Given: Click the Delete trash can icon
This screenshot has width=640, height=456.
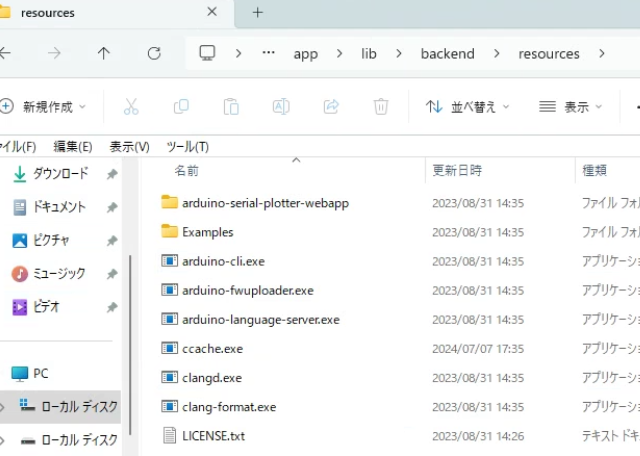Looking at the screenshot, I should pos(381,107).
